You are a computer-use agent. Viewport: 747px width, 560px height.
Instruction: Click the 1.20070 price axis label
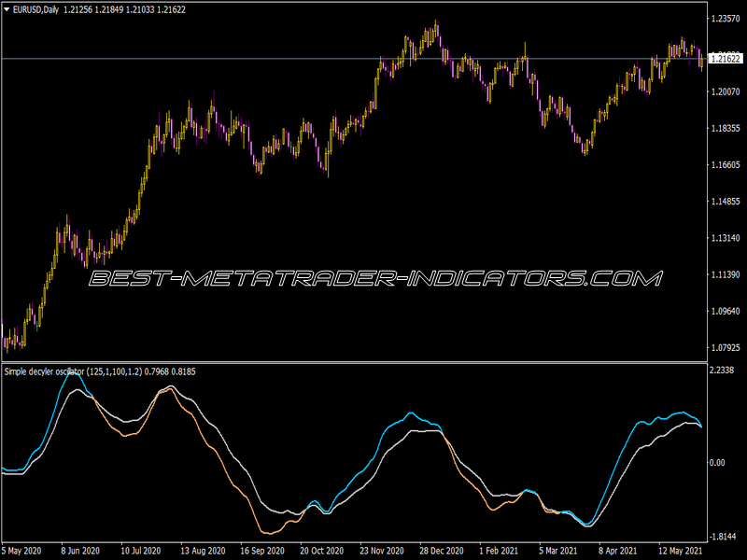point(726,91)
